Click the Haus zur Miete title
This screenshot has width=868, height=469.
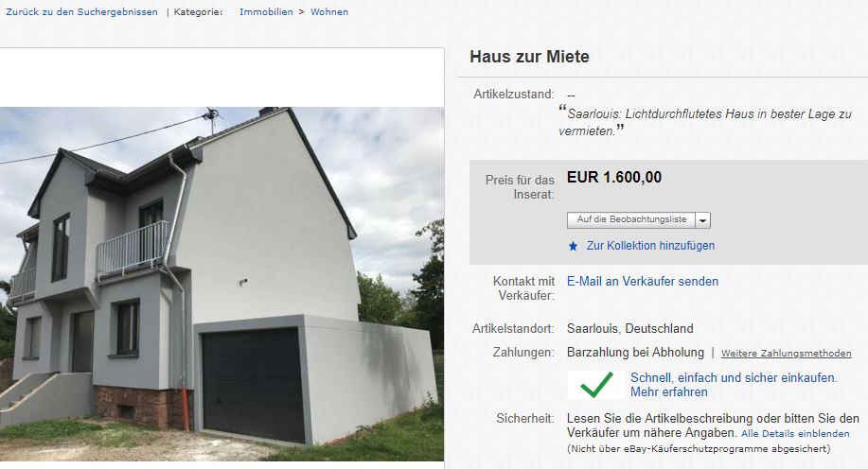tap(529, 57)
